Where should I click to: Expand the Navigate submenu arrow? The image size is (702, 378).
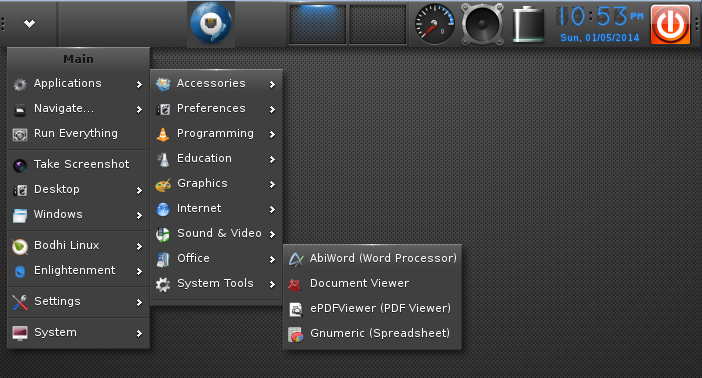click(139, 109)
